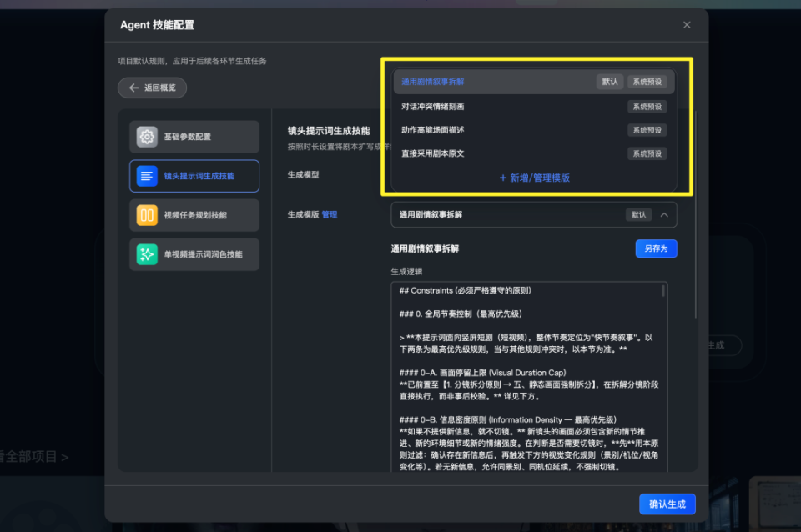The image size is (801, 532).
Task: Close the Agent 技能配置 dialog
Action: coord(687,25)
